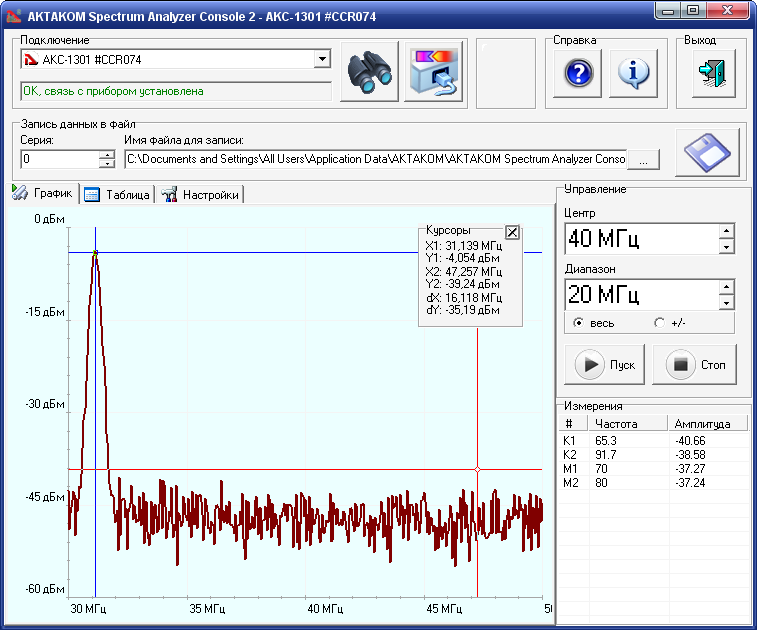Select measurement row K1

(x=654, y=440)
